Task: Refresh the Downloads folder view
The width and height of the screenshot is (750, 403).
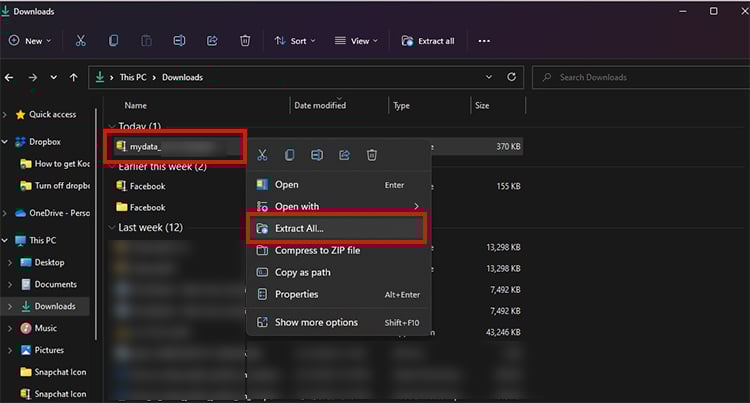Action: [x=512, y=77]
